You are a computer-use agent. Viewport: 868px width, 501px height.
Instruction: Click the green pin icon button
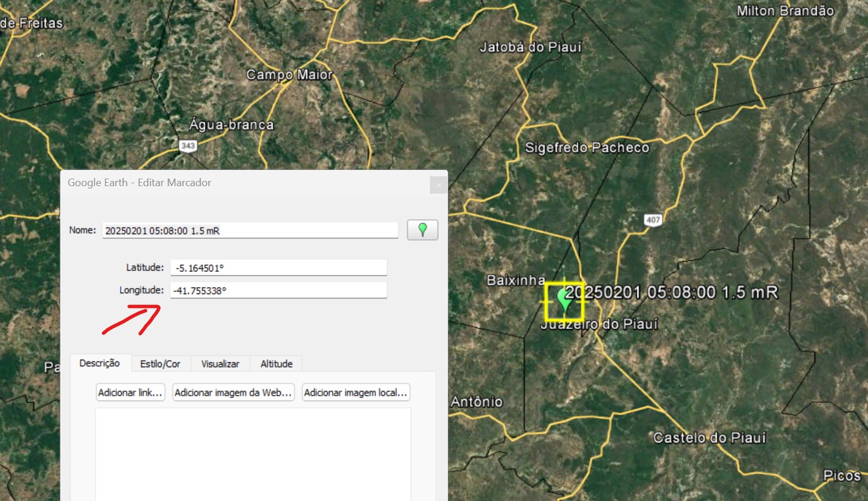[422, 230]
